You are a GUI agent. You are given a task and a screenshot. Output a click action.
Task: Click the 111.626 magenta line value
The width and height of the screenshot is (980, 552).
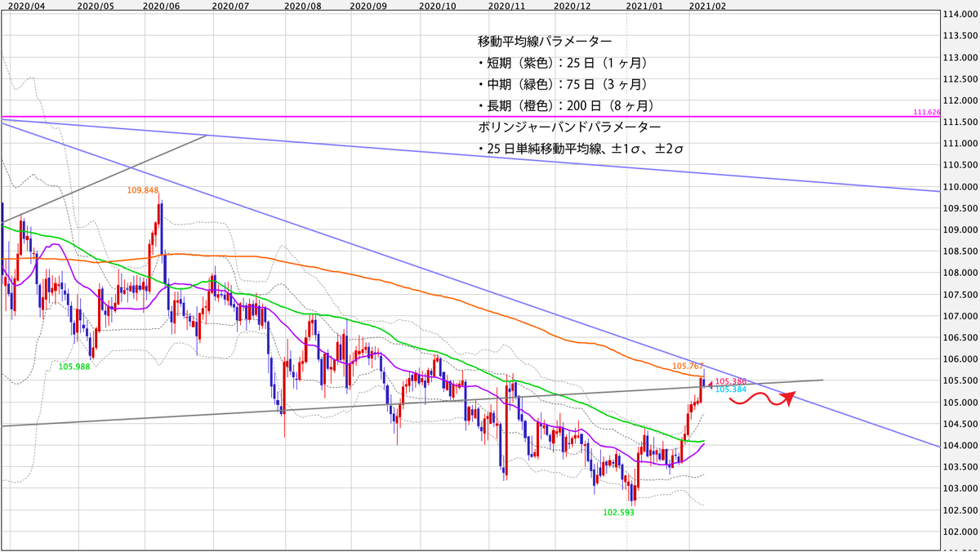point(928,111)
